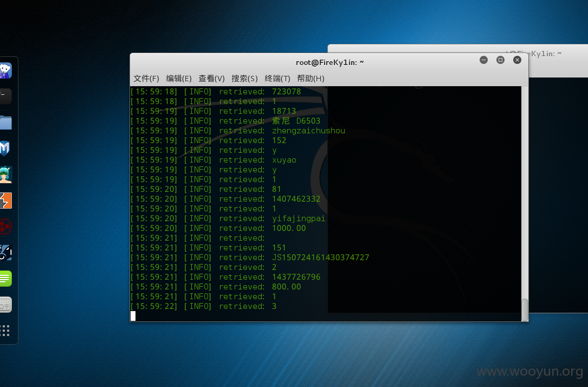This screenshot has height=387, width=588.
Task: Click the terminal title root@FireKy1in
Action: point(329,62)
